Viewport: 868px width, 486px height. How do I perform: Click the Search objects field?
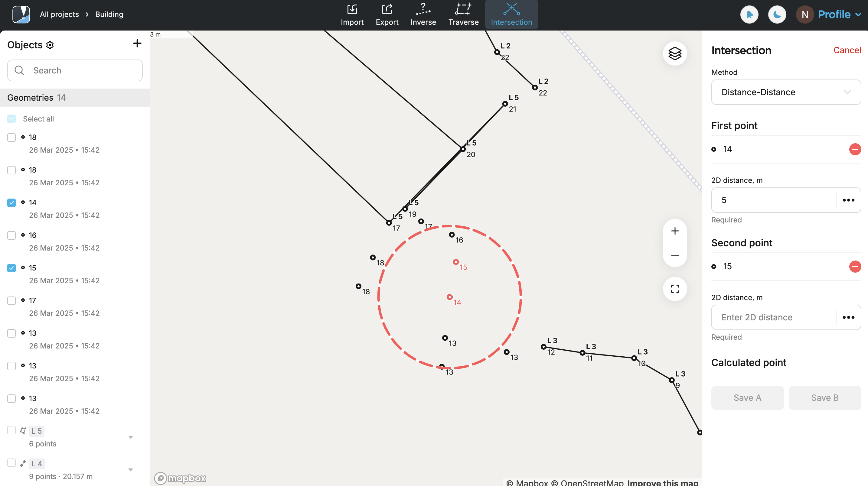click(x=75, y=70)
